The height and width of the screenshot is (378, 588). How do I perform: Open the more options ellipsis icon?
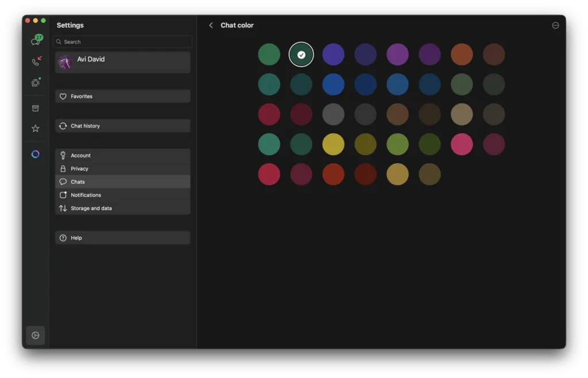[555, 25]
